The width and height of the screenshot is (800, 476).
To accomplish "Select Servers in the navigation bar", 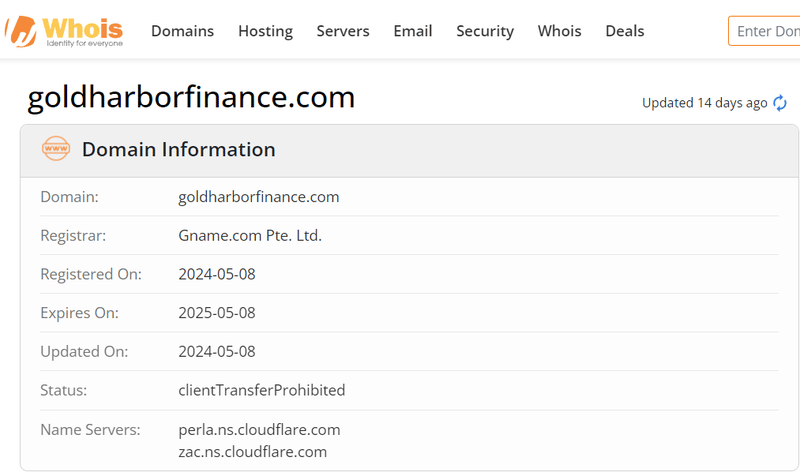I will [343, 31].
